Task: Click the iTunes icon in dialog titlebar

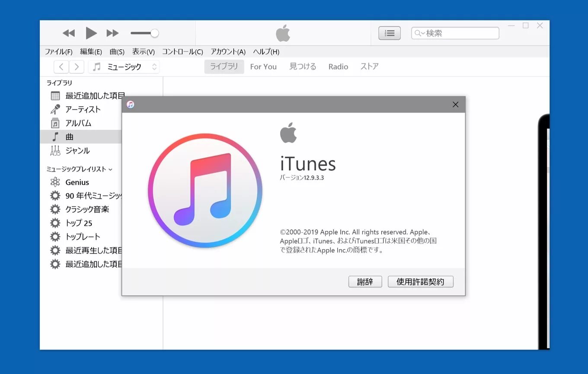Action: [130, 105]
